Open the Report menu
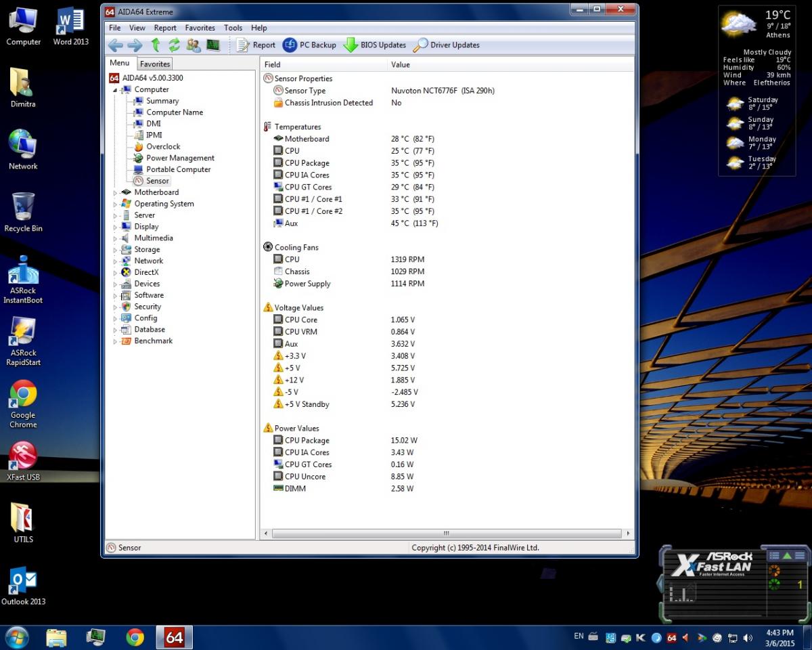Viewport: 812px width, 650px height. point(165,28)
